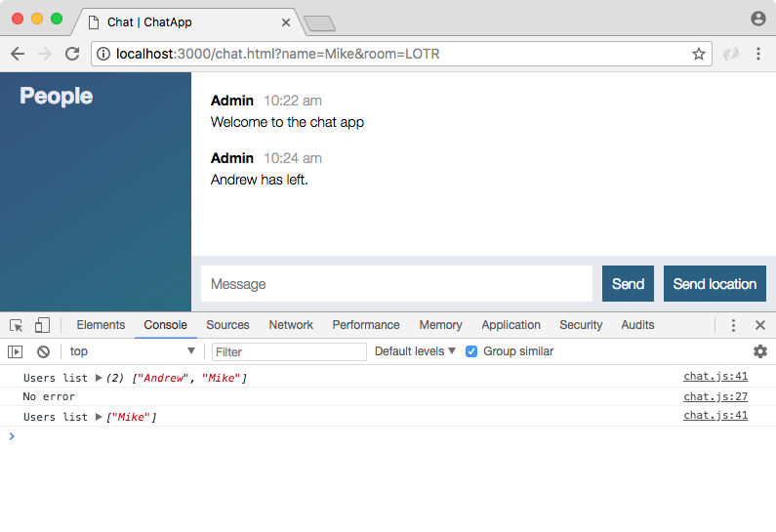Open the Audits tab
This screenshot has width=776, height=532.
(x=637, y=325)
